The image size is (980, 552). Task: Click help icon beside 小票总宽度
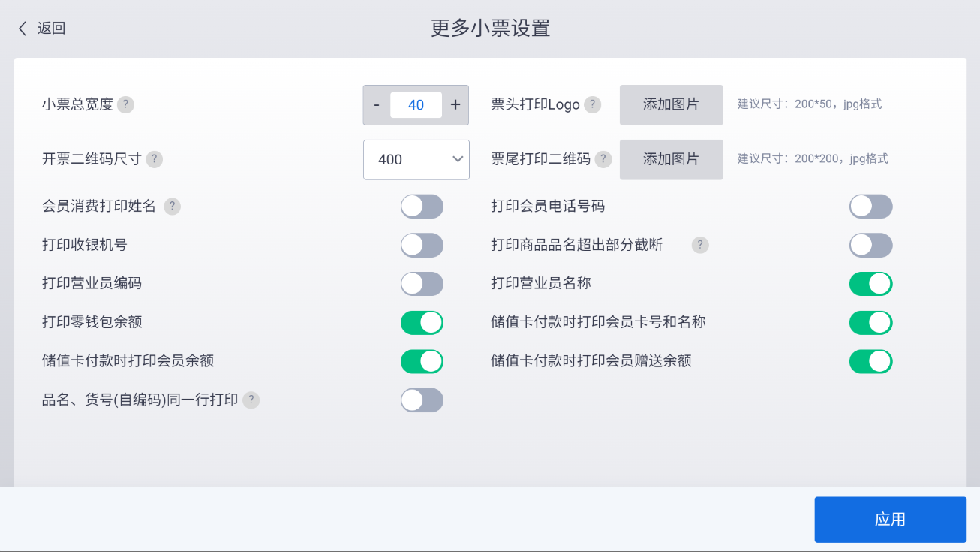click(126, 105)
